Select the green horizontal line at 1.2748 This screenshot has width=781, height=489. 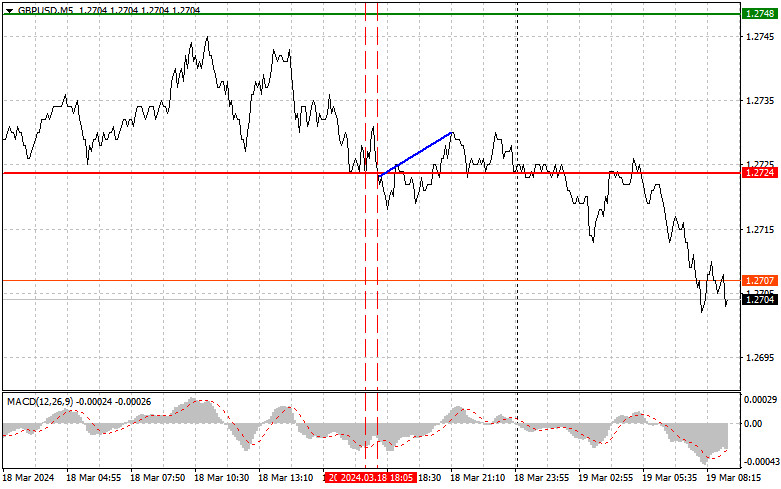(372, 14)
